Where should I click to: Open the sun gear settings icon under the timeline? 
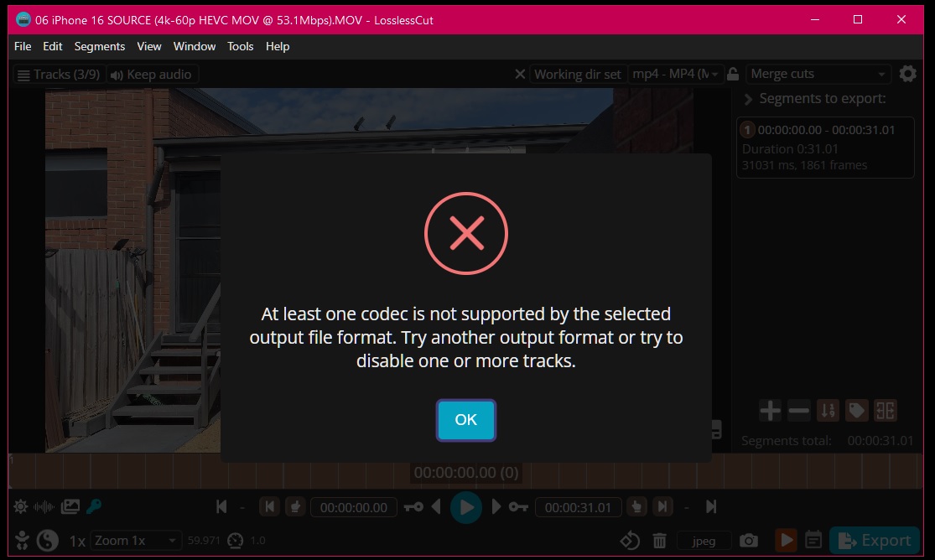[x=21, y=507]
